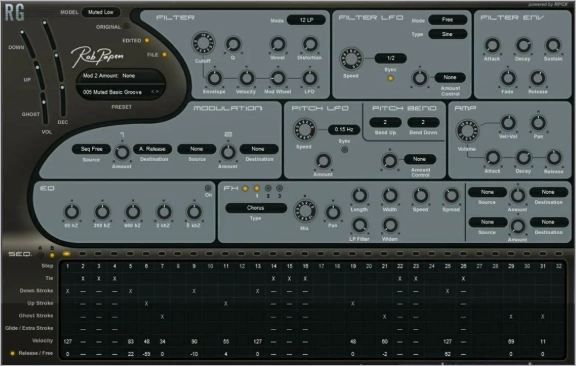Select FX slot 3
The height and width of the screenshot is (366, 576).
tap(280, 189)
